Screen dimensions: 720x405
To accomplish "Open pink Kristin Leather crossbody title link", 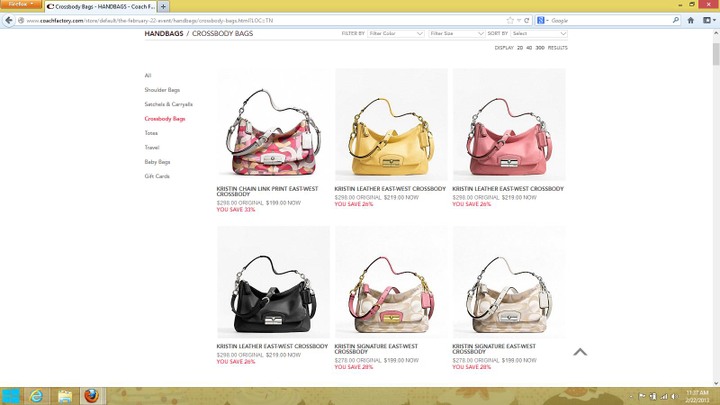I will (x=508, y=189).
